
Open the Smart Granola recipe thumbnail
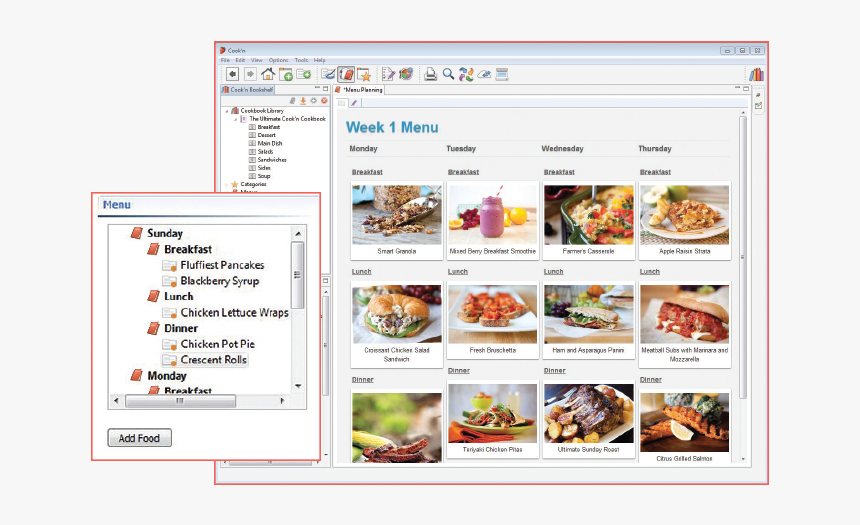tap(397, 214)
